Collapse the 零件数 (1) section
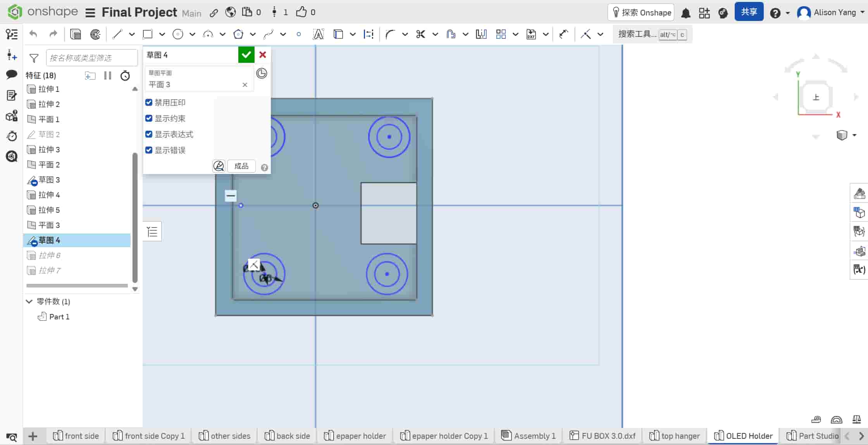The width and height of the screenshot is (868, 445). coord(29,301)
